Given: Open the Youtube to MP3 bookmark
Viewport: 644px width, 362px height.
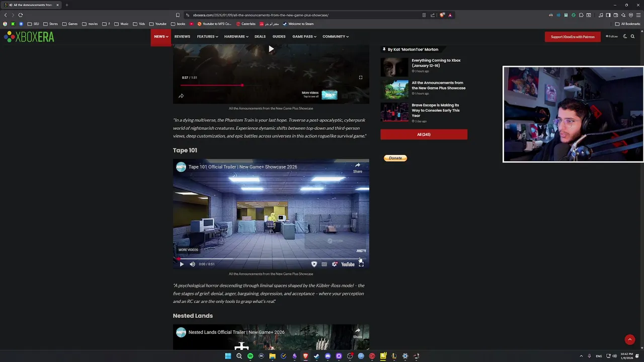Looking at the screenshot, I should click(x=214, y=24).
